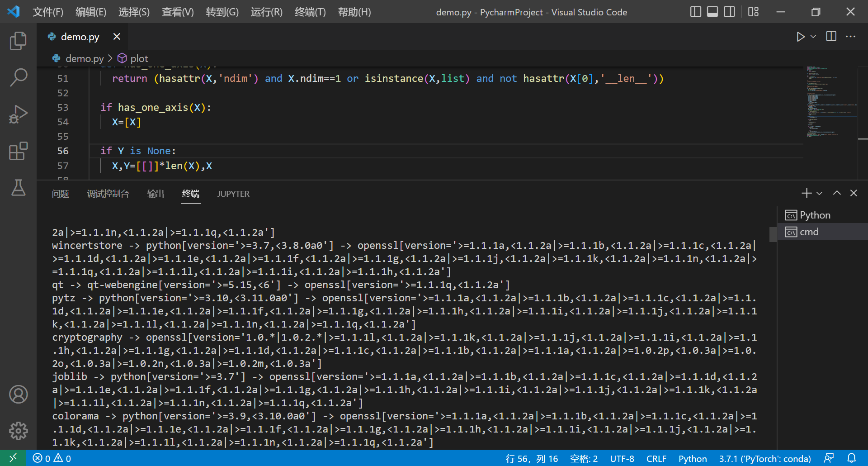Click the Run Python File play button
The width and height of the screenshot is (868, 466).
[x=801, y=36]
